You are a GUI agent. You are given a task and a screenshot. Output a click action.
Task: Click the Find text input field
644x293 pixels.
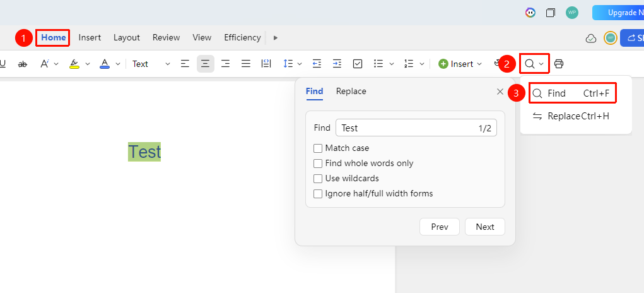point(416,128)
